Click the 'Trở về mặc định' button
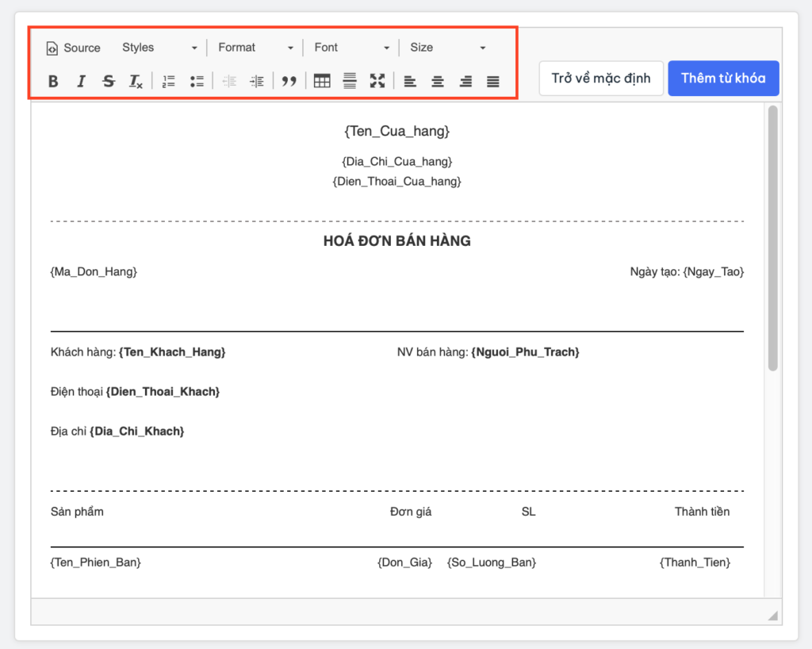Screen dimensions: 812x649 [x=601, y=79]
